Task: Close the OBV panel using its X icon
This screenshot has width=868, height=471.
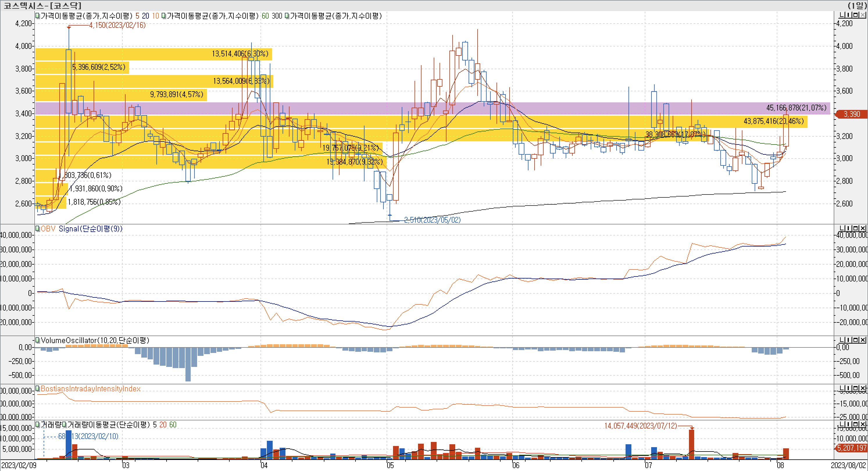Action: tap(863, 229)
